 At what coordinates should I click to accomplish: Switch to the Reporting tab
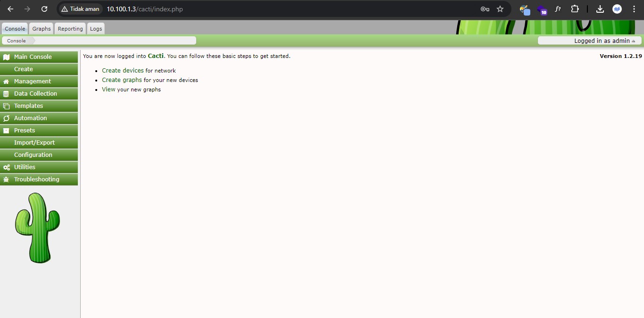pos(70,29)
